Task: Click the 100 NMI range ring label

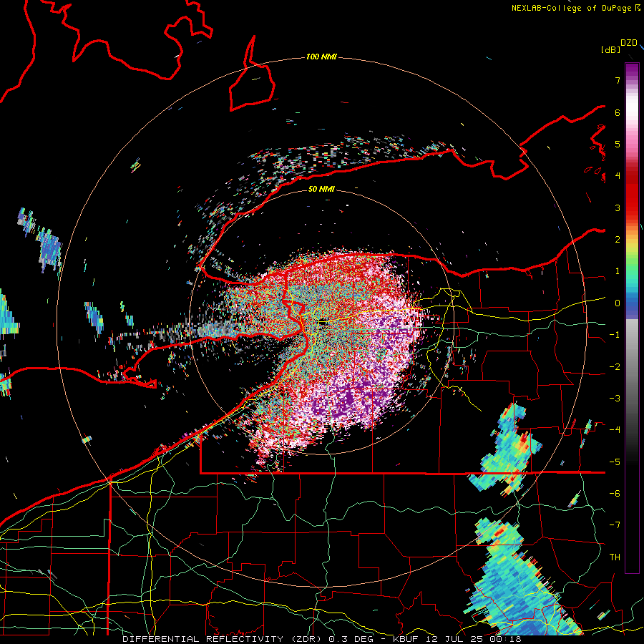Action: click(321, 57)
